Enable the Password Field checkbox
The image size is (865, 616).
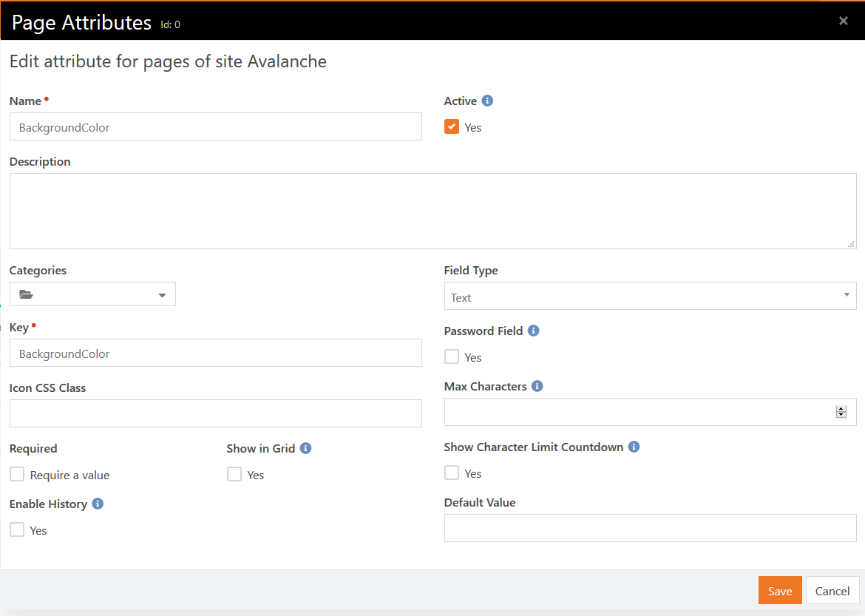[x=452, y=356]
